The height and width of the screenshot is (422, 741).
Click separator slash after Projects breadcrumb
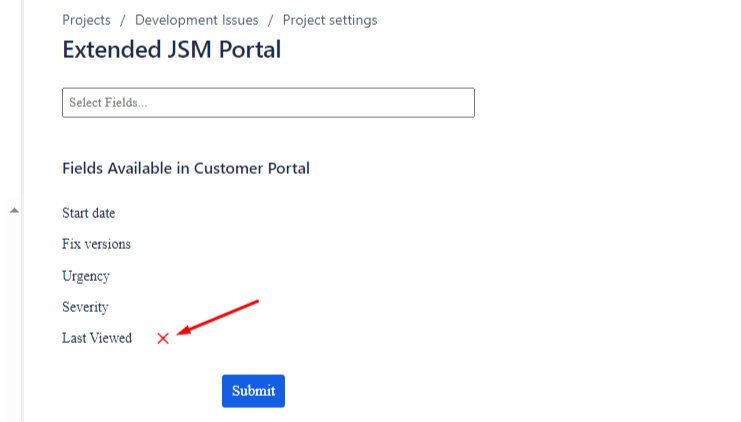coord(123,20)
